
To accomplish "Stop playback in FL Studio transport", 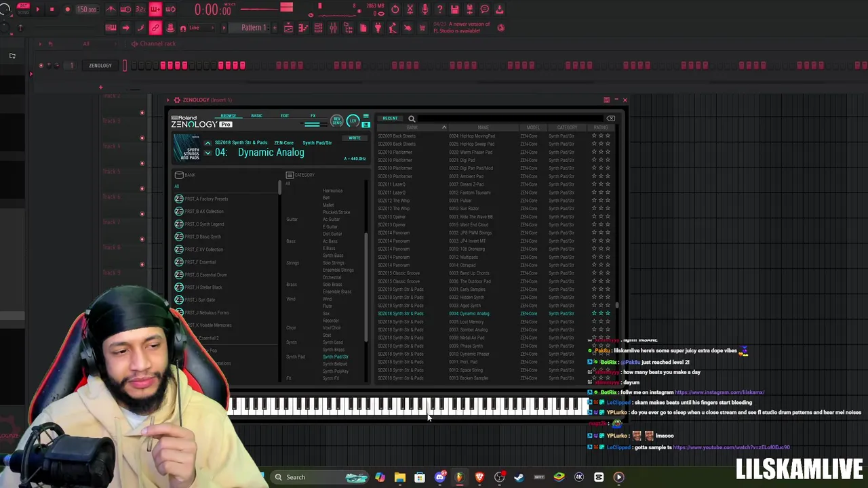I will pos(52,9).
